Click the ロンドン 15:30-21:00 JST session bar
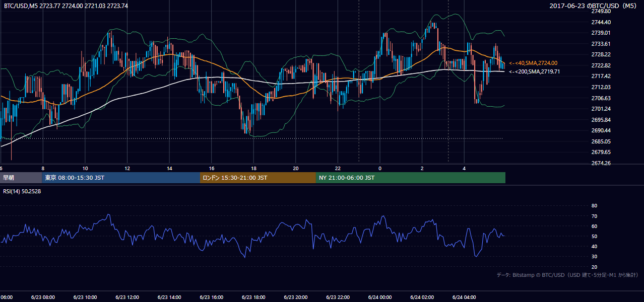The width and height of the screenshot is (644, 302). pyautogui.click(x=258, y=178)
